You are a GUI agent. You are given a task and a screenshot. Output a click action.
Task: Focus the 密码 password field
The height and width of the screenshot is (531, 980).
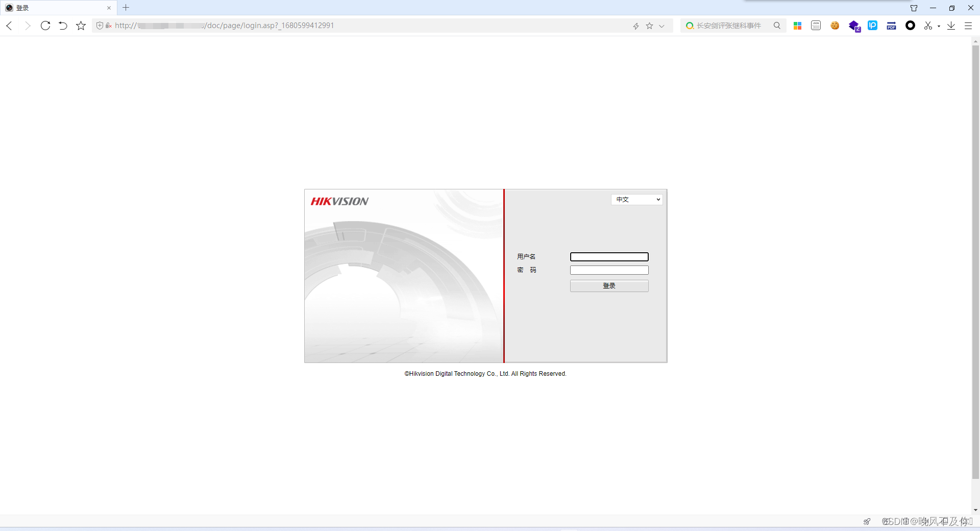point(609,270)
